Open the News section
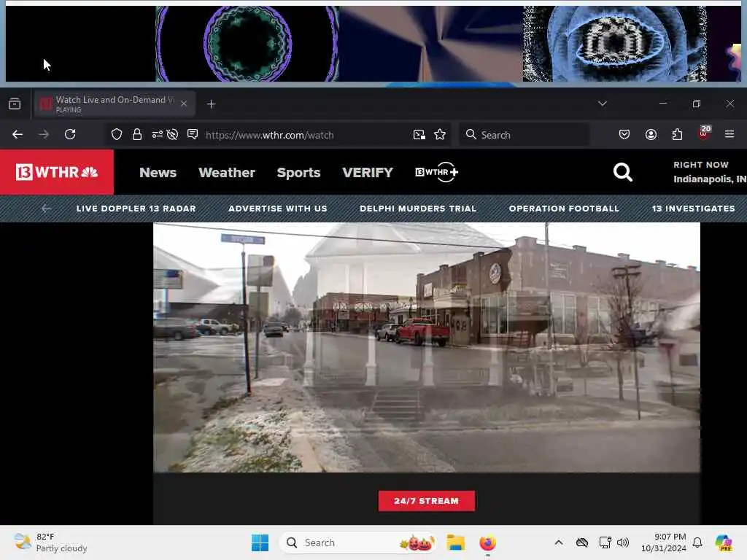The image size is (747, 560). click(158, 172)
